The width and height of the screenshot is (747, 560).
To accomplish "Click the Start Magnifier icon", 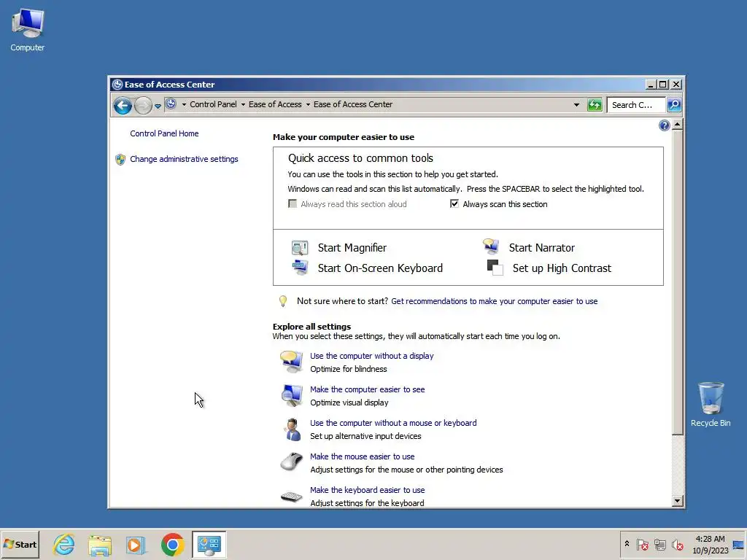I will point(300,248).
